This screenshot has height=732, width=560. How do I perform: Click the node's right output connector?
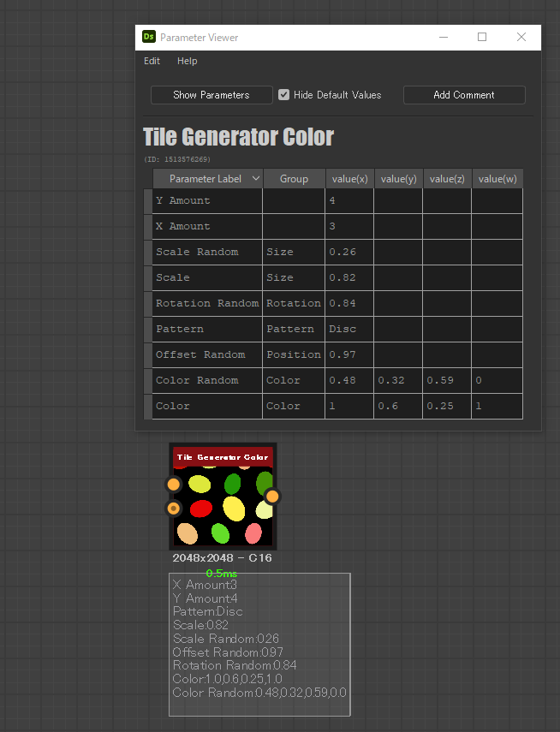[x=272, y=497]
